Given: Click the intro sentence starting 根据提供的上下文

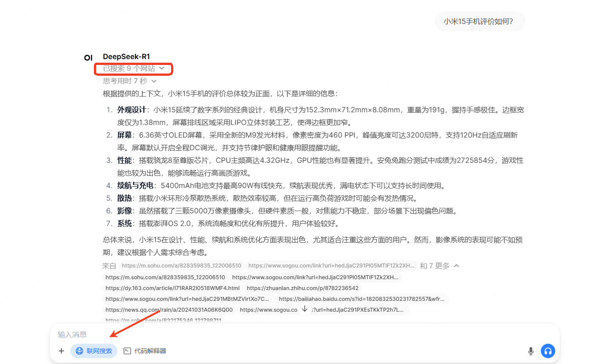Looking at the screenshot, I should 220,94.
